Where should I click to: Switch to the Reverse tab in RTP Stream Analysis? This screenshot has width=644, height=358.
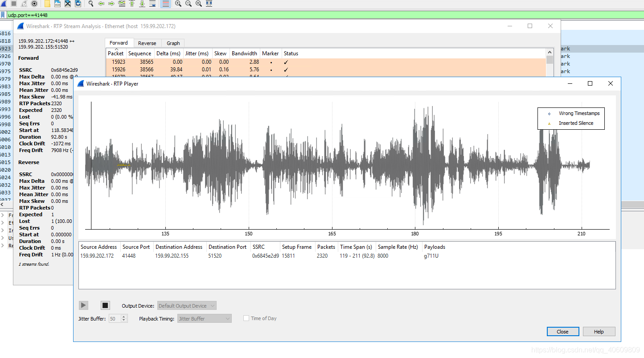[147, 43]
